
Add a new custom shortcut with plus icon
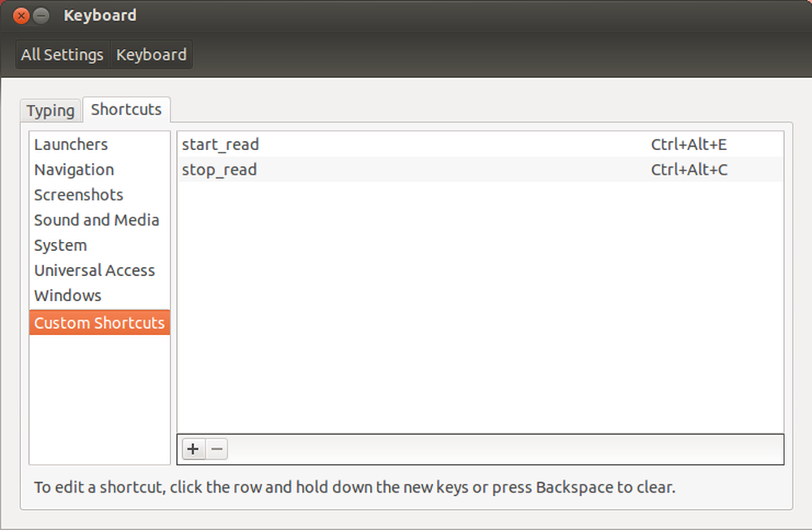click(193, 449)
